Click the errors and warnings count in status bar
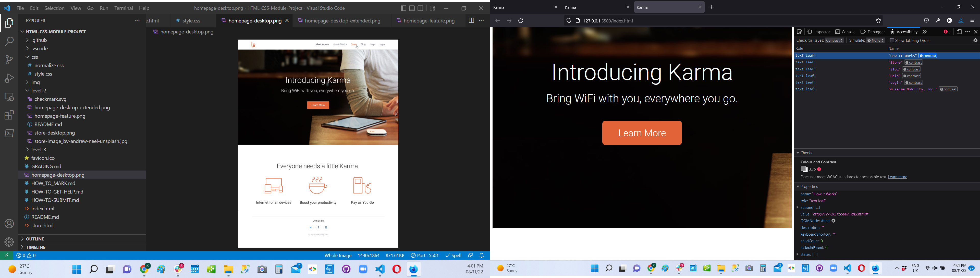Viewport: 980px width, 278px height. tap(26, 256)
